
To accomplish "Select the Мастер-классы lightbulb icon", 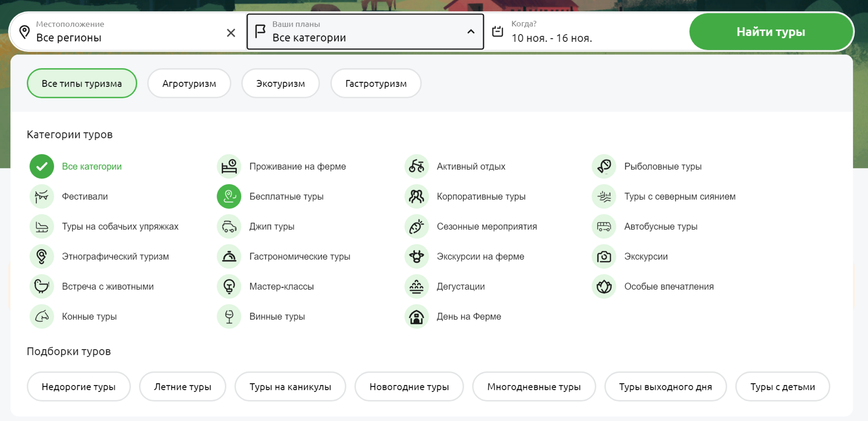I will [x=229, y=286].
